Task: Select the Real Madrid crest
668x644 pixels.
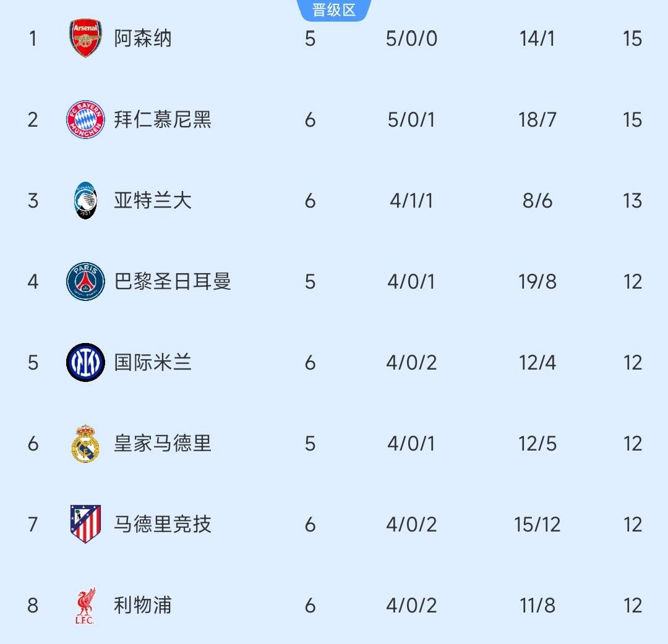Action: coord(85,444)
